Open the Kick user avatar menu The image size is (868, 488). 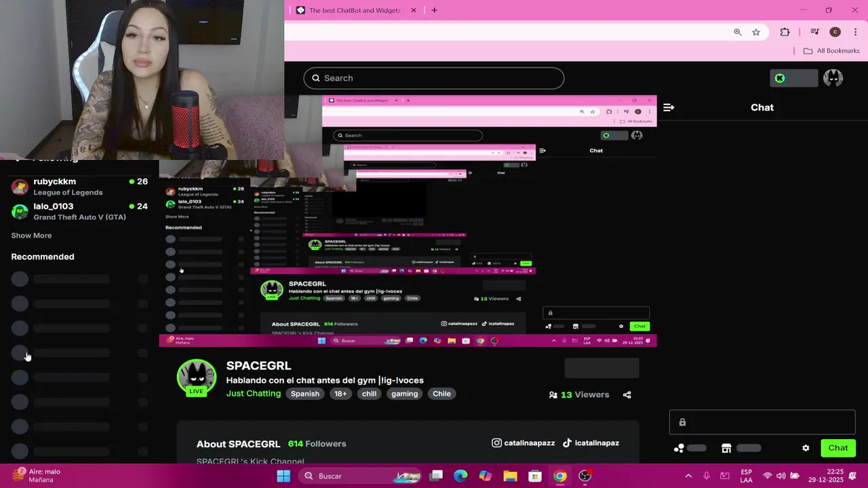(x=833, y=78)
